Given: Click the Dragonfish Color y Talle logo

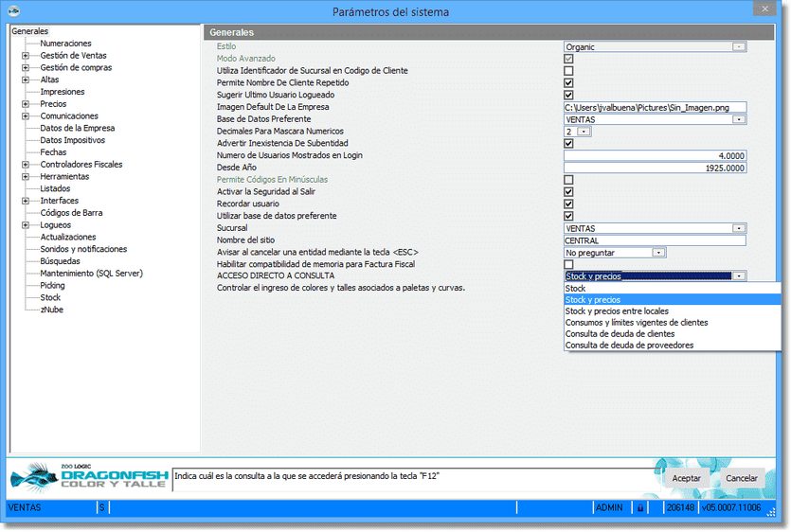Looking at the screenshot, I should [x=88, y=476].
